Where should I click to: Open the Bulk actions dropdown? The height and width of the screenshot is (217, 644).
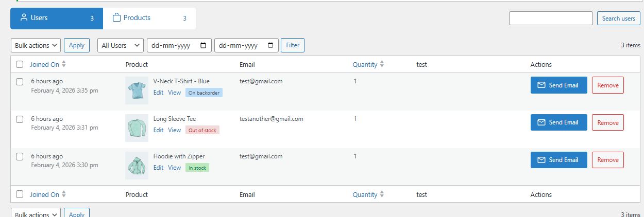(36, 45)
